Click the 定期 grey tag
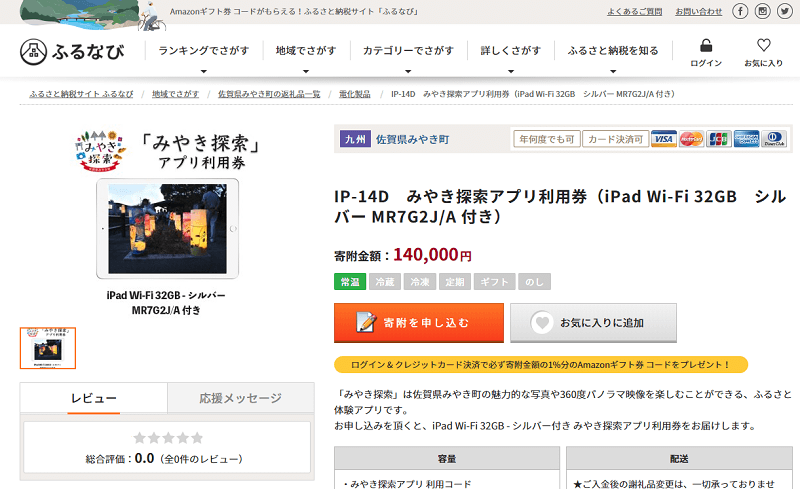800x489 pixels. [455, 282]
